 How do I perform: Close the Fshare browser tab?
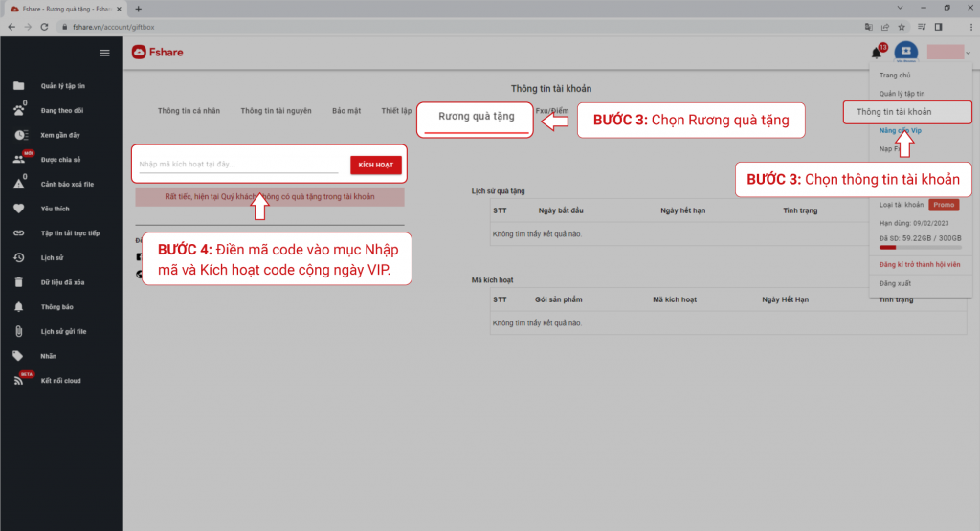tap(119, 9)
